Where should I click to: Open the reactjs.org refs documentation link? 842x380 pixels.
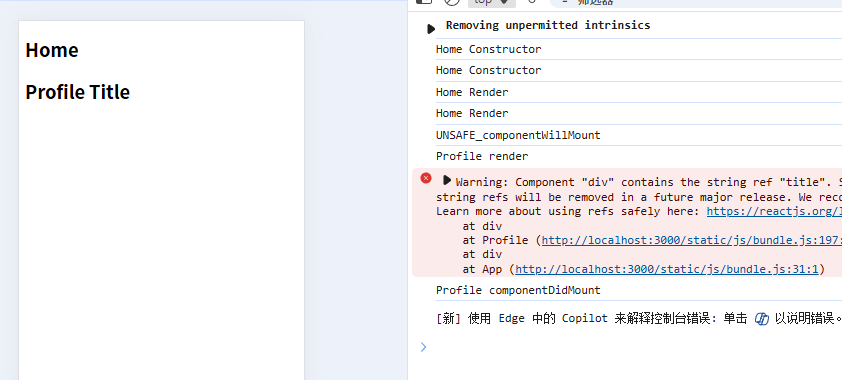(774, 211)
